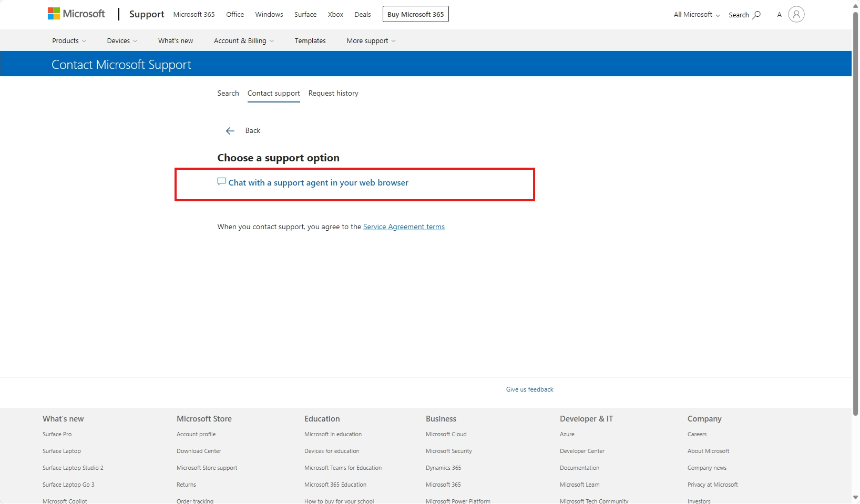Open Returns footer link
This screenshot has height=504, width=860.
[x=187, y=485]
